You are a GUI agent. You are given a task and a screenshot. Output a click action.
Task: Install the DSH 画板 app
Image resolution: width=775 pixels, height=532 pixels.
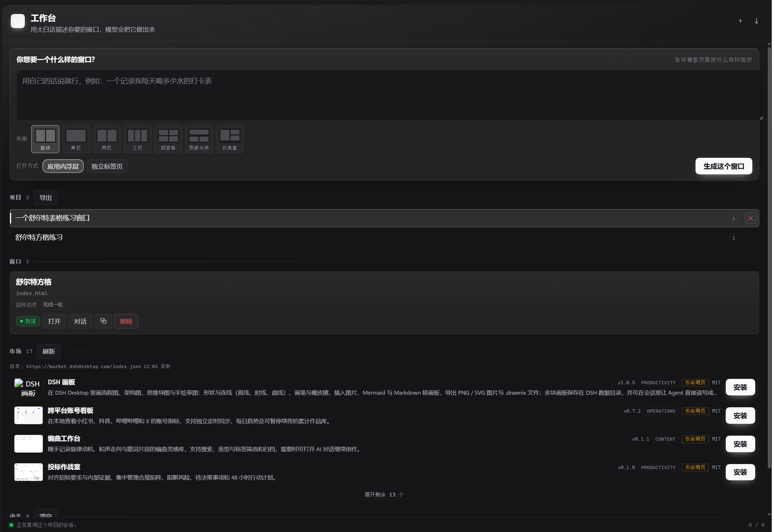[x=740, y=387]
